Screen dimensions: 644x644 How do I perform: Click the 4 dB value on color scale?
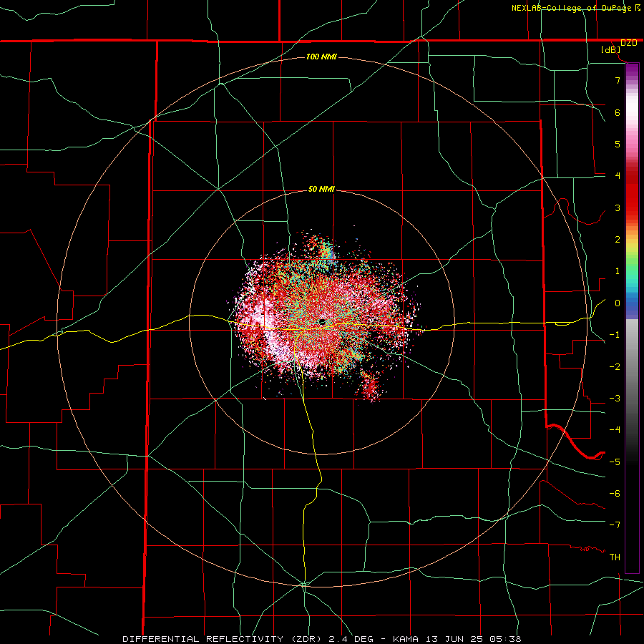(x=618, y=176)
